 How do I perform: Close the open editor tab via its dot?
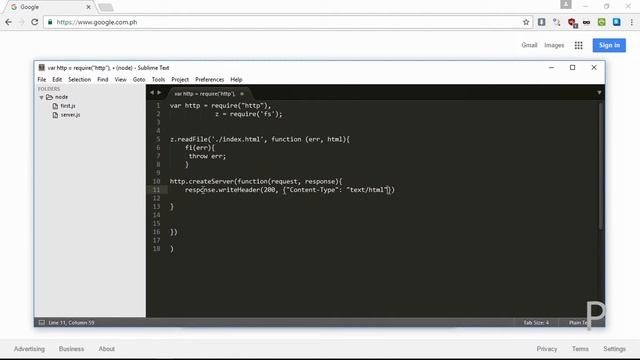[x=242, y=94]
